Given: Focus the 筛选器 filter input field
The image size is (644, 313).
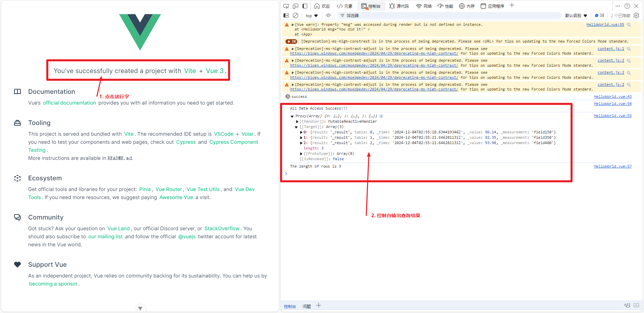Looking at the screenshot, I should pos(449,16).
